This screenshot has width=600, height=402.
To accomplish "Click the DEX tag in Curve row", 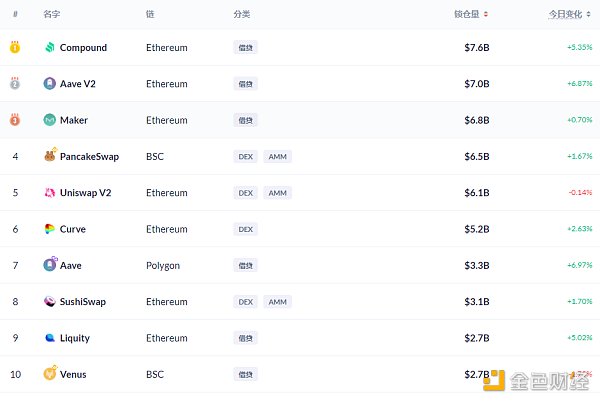I will (x=245, y=229).
